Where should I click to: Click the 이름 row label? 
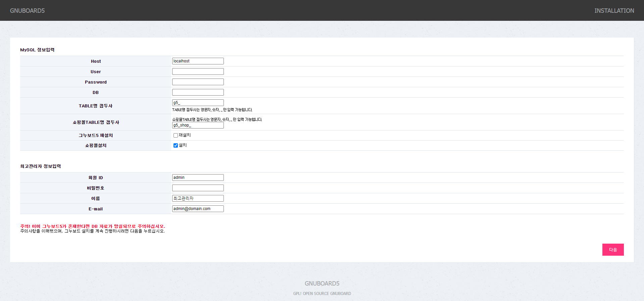96,199
